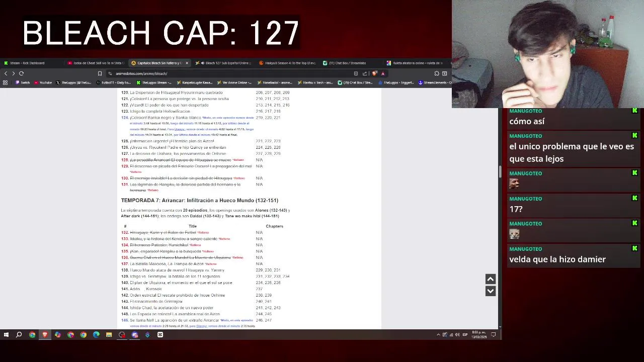Click the Kick badge beside 'velda que la hizo damier'

click(634, 248)
